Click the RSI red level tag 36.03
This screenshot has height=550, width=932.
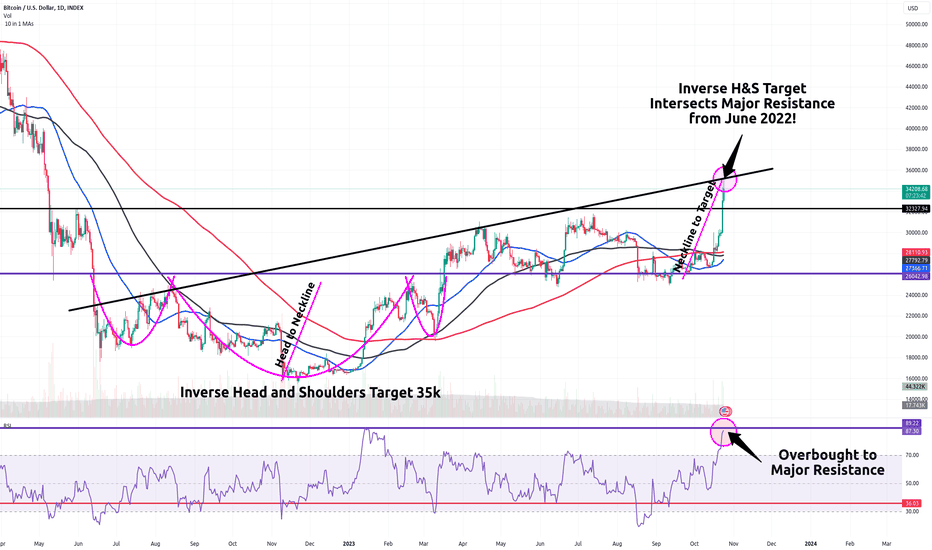(912, 504)
